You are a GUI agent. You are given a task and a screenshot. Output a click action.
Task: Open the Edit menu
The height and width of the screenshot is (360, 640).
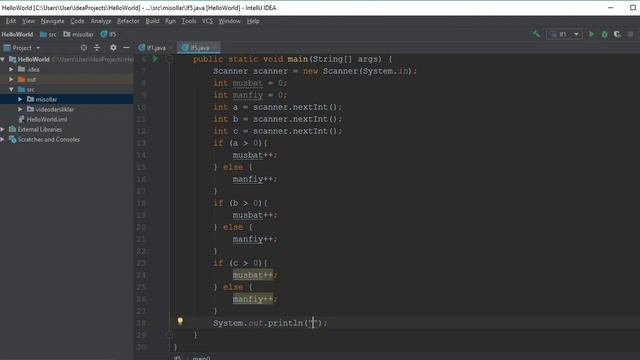coord(11,21)
